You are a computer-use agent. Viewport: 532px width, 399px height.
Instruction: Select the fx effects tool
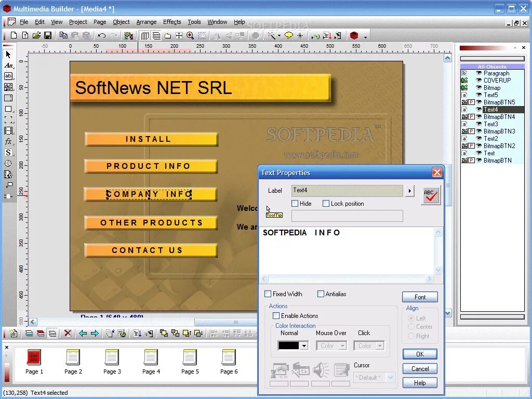[x=8, y=141]
